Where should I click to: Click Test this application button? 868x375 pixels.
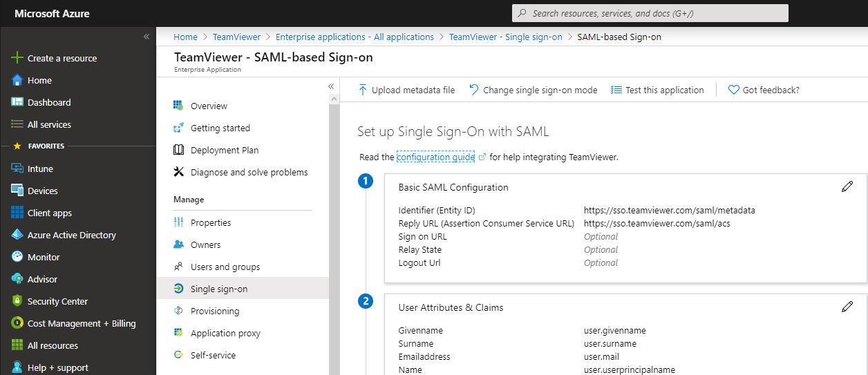click(657, 90)
